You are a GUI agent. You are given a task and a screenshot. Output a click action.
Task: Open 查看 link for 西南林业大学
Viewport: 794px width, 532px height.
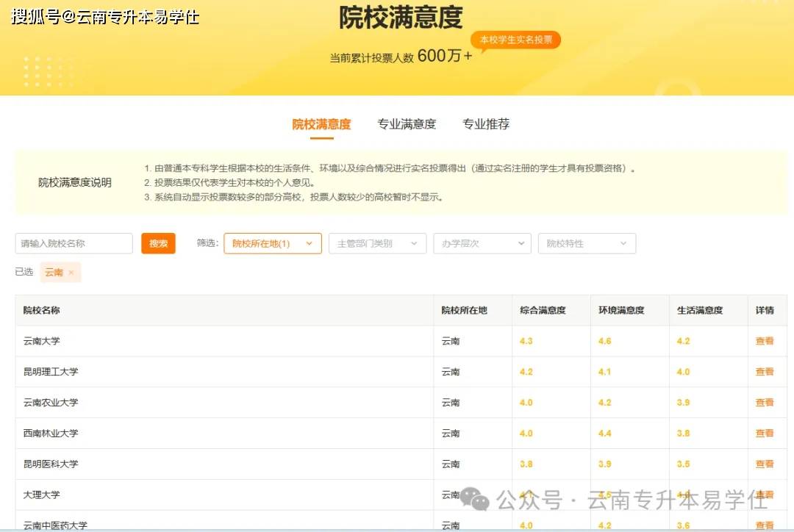(x=764, y=434)
